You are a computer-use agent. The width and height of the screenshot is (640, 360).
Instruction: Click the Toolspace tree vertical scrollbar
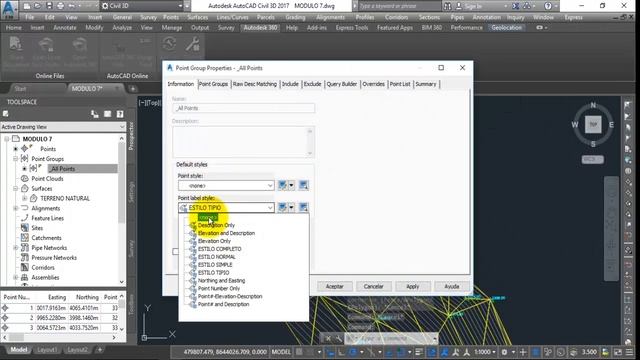[121, 210]
